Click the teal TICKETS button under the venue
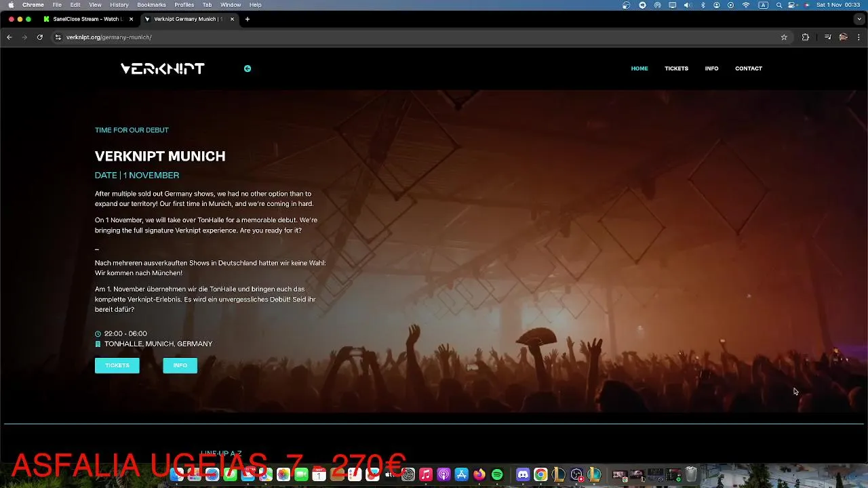Screen dimensions: 868x488 (117, 365)
